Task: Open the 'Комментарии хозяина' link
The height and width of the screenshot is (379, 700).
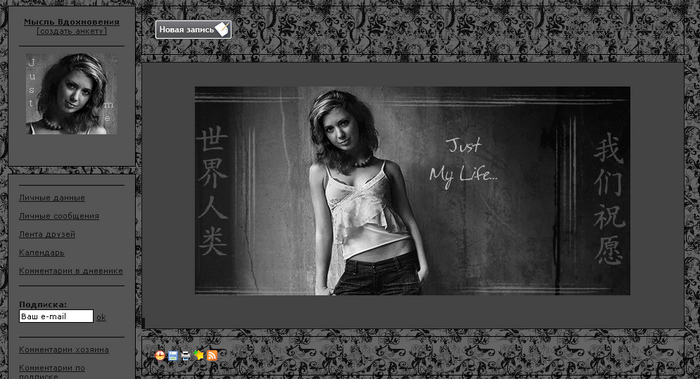Action: tap(64, 350)
